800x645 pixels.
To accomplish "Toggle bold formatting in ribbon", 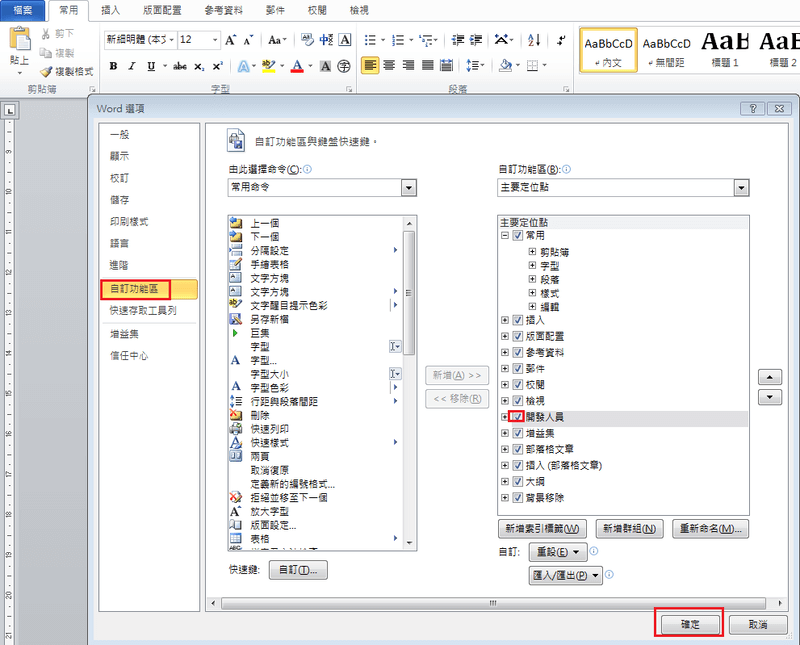I will [113, 66].
